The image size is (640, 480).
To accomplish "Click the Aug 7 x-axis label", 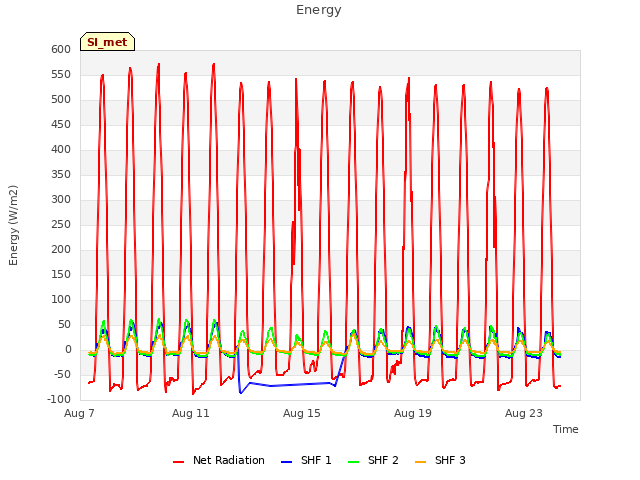I will click(x=79, y=413).
